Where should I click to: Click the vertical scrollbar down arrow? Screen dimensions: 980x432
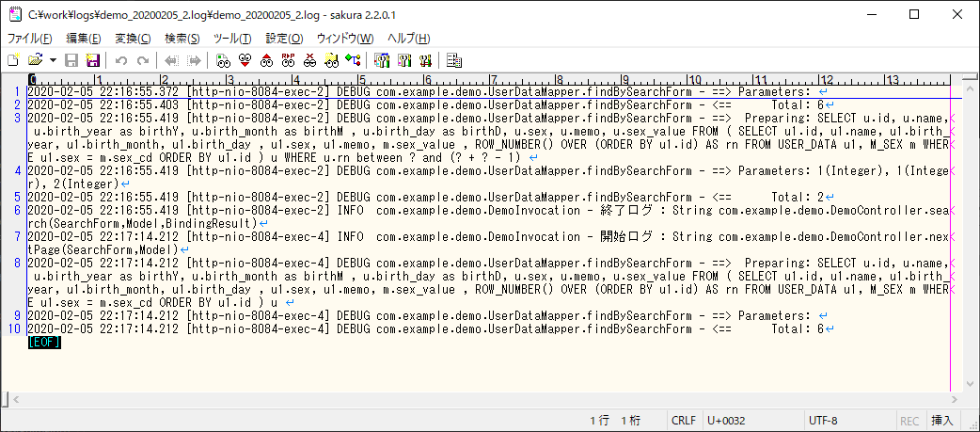(x=970, y=386)
